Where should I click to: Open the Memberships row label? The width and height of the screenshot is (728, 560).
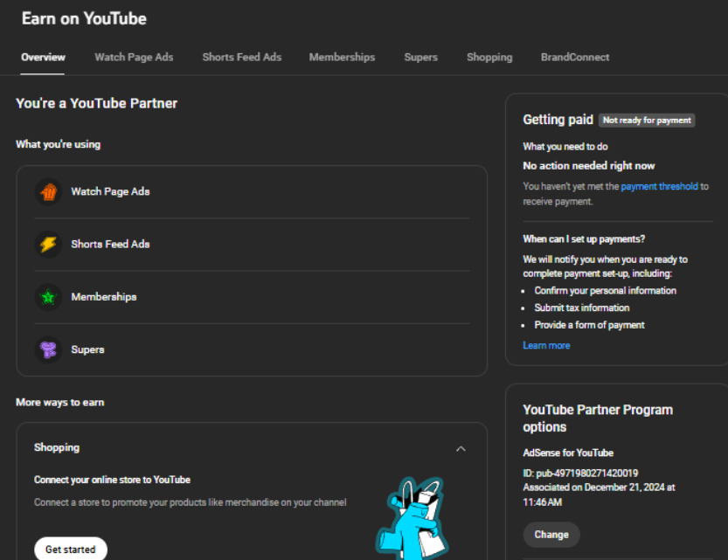104,297
